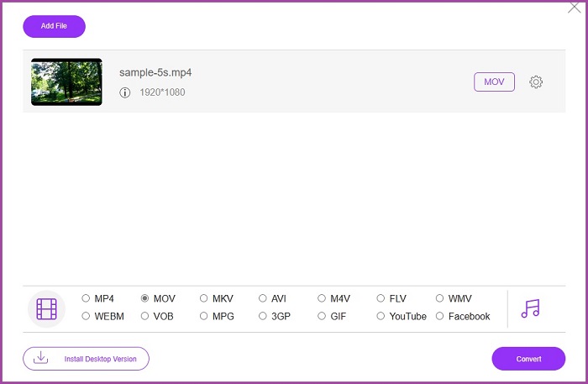Select WEBM as output format
The width and height of the screenshot is (588, 384).
pyautogui.click(x=87, y=317)
